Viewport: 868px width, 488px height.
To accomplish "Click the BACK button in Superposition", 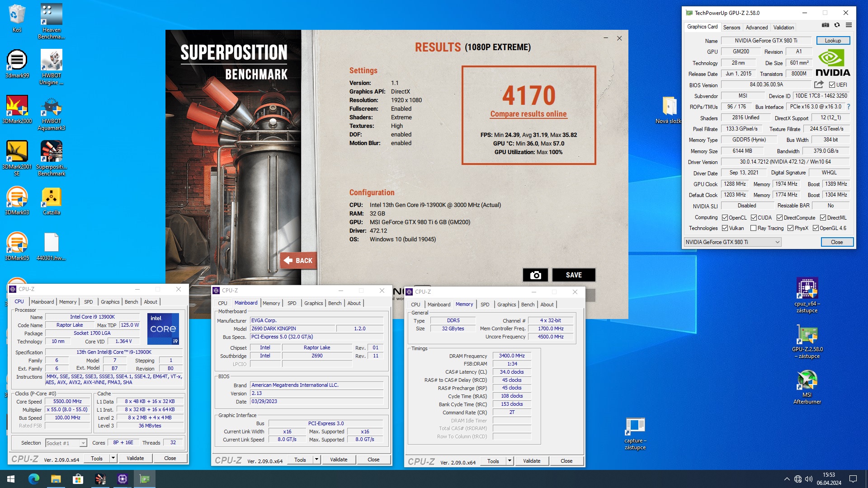I will coord(298,261).
